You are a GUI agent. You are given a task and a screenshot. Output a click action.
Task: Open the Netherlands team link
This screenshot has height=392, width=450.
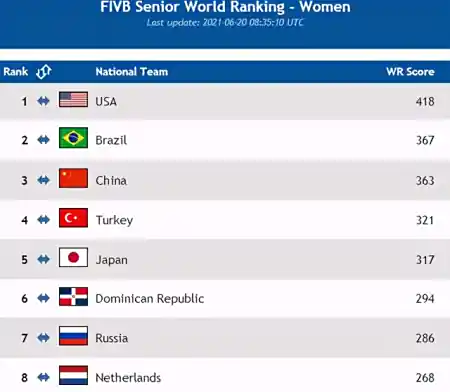128,378
